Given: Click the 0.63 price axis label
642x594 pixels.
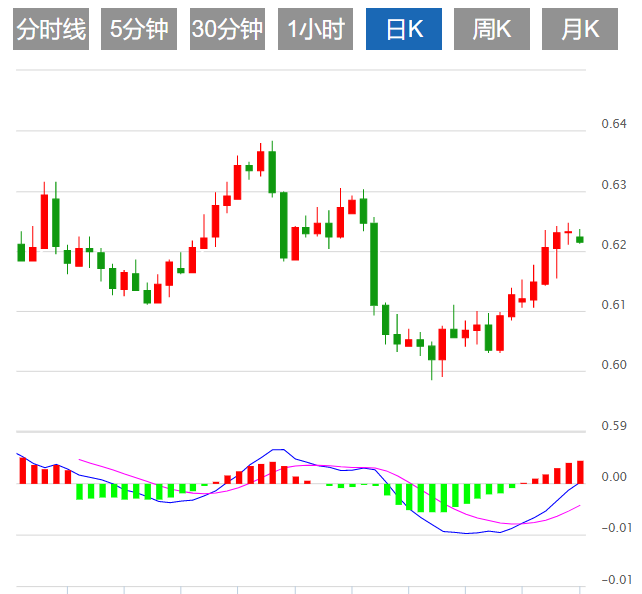Looking at the screenshot, I should [x=613, y=185].
